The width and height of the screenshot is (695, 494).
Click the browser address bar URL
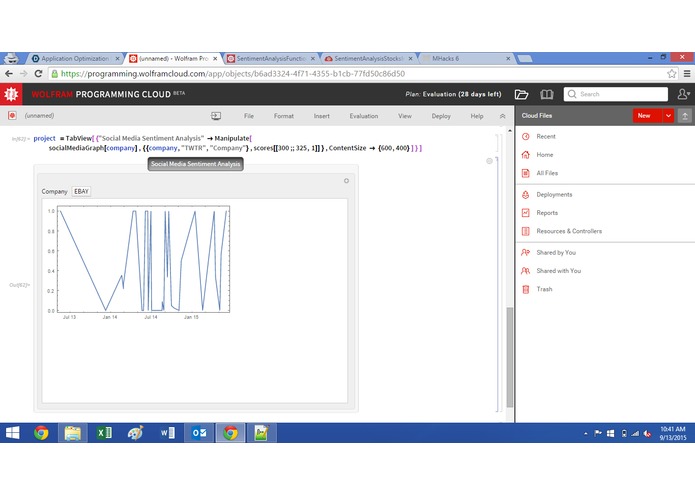pyautogui.click(x=233, y=74)
